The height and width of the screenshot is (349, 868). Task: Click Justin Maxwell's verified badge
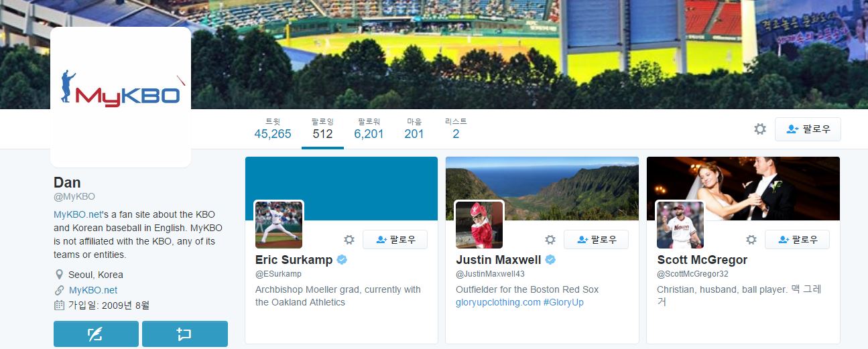pyautogui.click(x=550, y=260)
